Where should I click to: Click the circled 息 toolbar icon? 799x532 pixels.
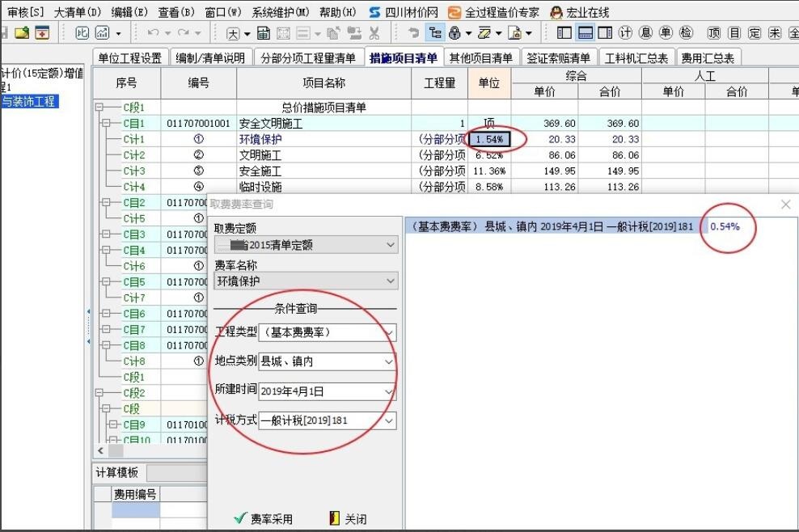coord(645,33)
